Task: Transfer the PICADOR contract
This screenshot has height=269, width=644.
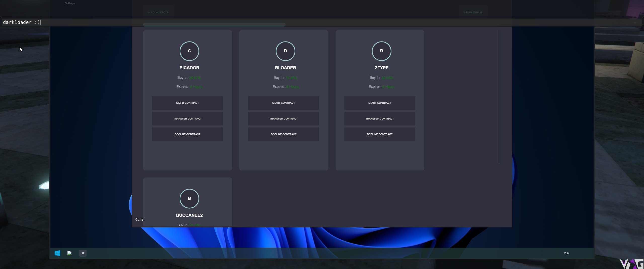Action: (187, 119)
